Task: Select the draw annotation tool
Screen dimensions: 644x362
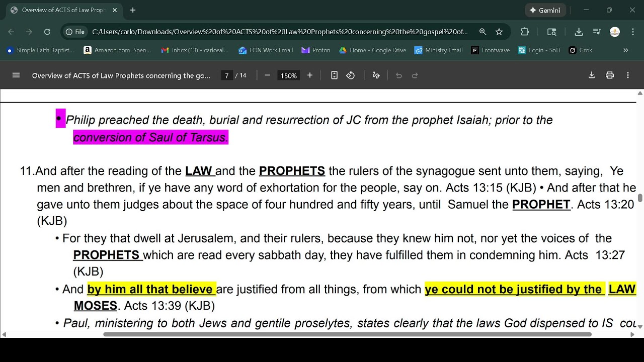Action: coord(376,75)
